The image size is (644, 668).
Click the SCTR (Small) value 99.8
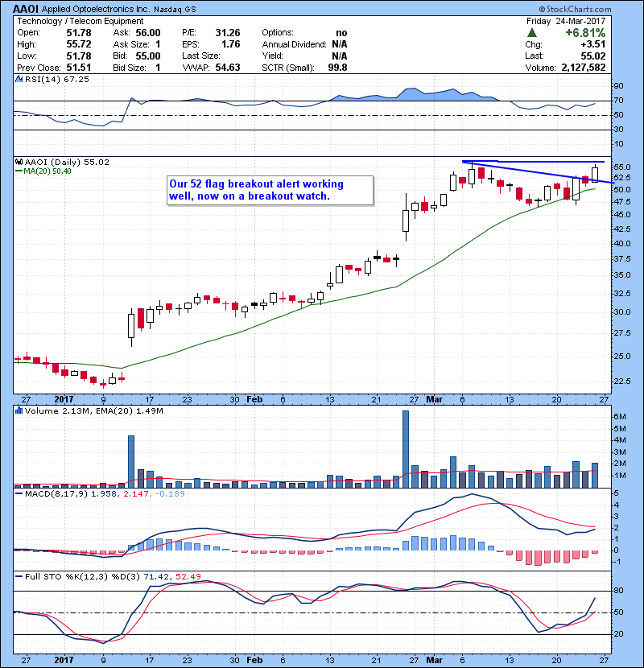(337, 68)
